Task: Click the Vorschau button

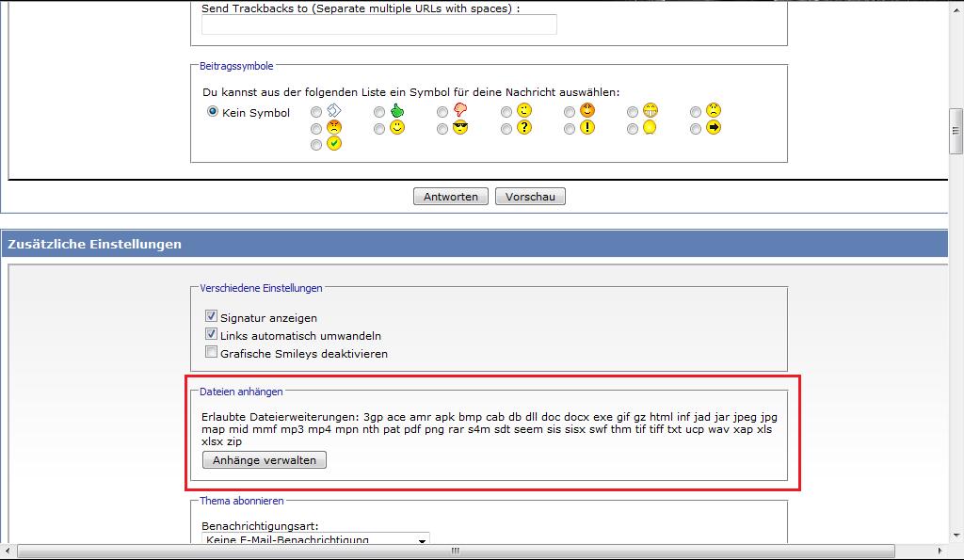Action: (x=530, y=197)
